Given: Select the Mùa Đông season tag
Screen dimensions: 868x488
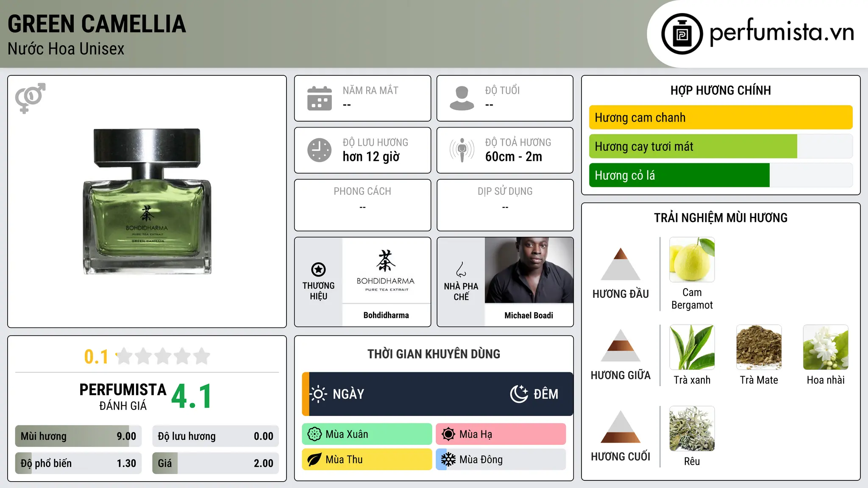Looking at the screenshot, I should (501, 460).
